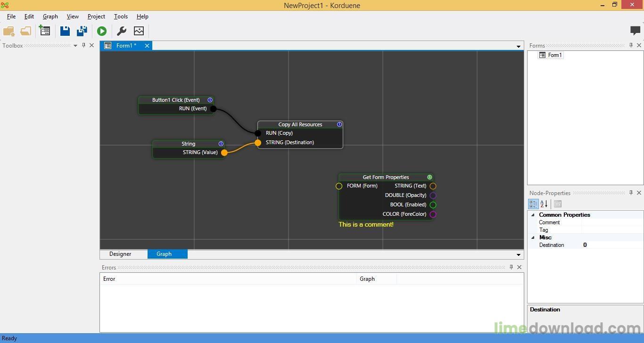The width and height of the screenshot is (644, 343).
Task: Click the single-disk Save icon
Action: 65,31
